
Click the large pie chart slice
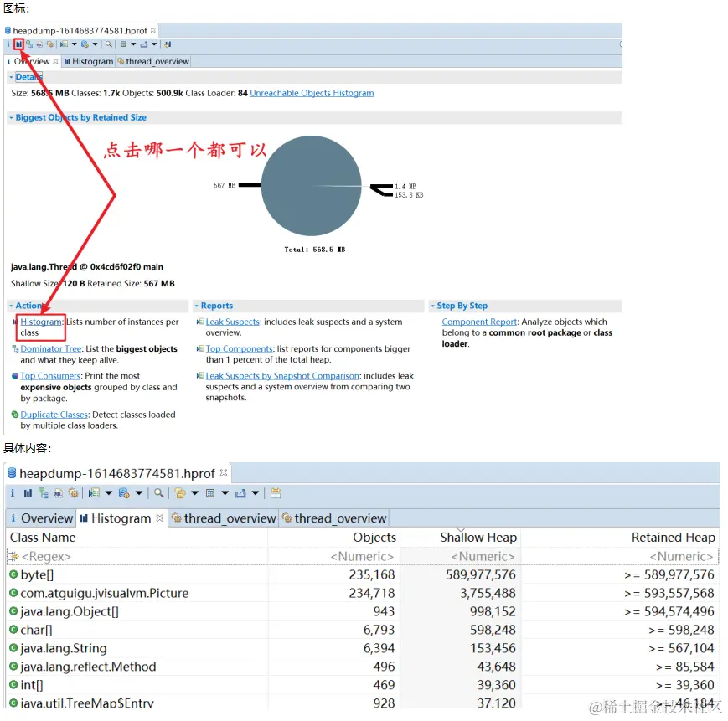(311, 186)
